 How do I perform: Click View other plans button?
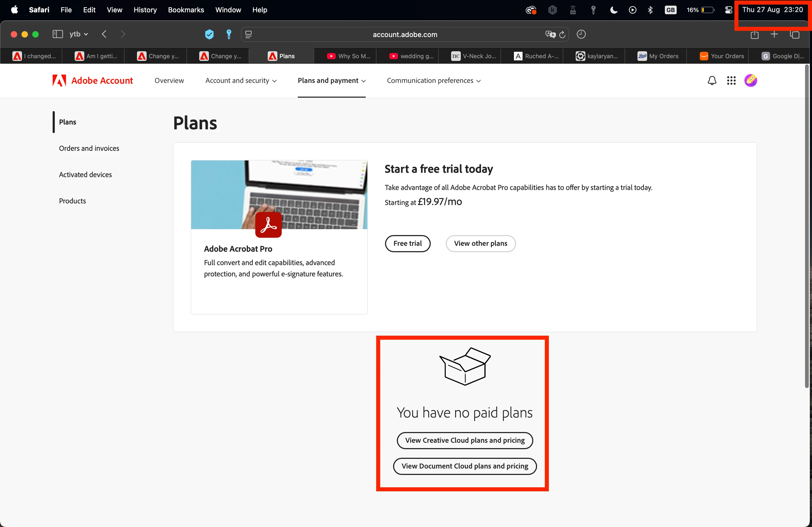click(x=480, y=243)
